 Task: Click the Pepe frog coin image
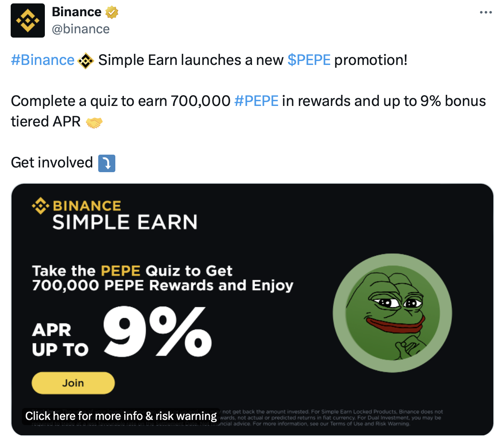pos(392,313)
